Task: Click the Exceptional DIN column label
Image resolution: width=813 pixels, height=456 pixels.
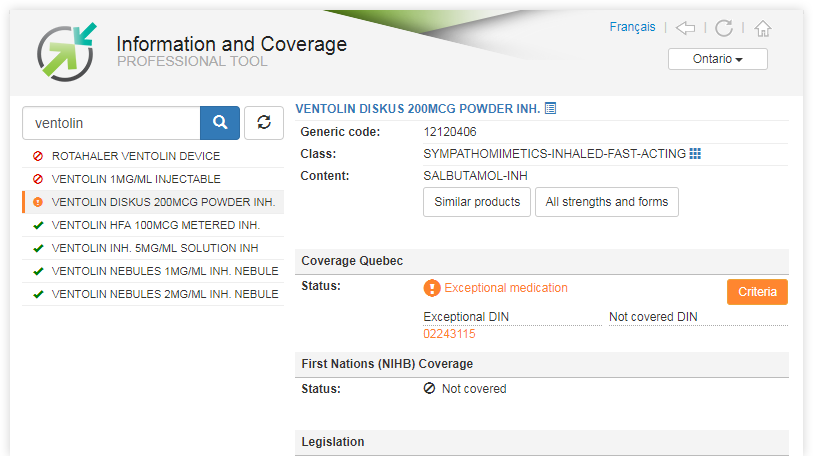Action: (x=466, y=316)
